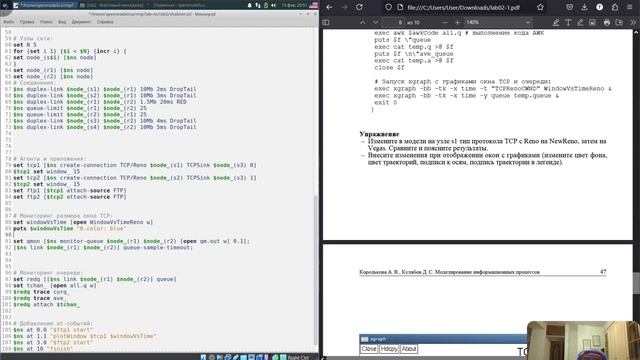Click the code line 'set N 5'
Screen dimensions: 640x360
(25, 45)
